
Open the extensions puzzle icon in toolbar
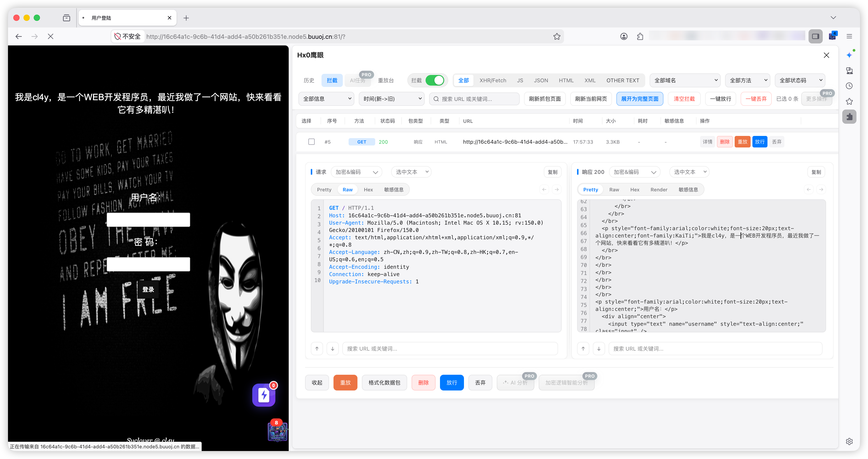pos(640,36)
